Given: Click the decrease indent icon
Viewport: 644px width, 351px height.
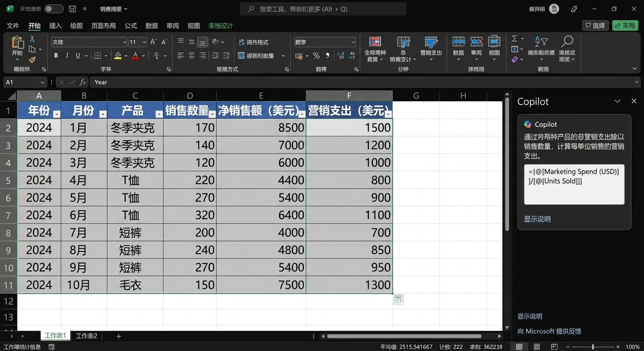Looking at the screenshot, I should coord(215,56).
